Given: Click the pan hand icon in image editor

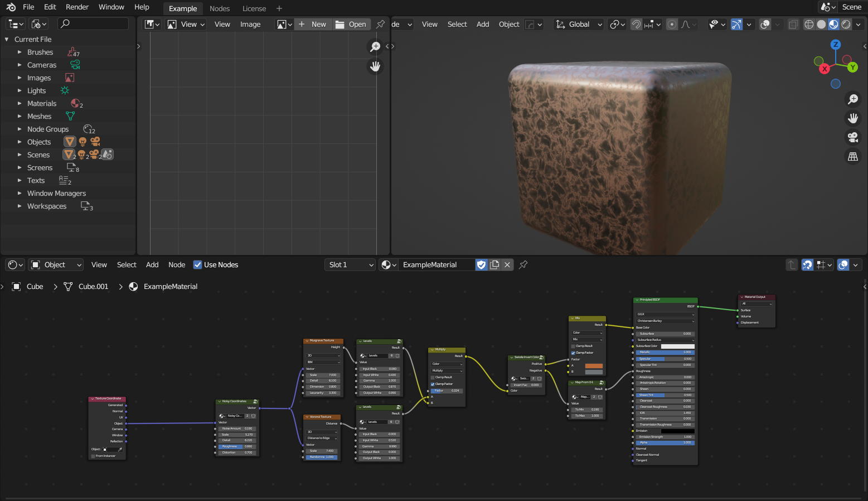Looking at the screenshot, I should pos(375,66).
